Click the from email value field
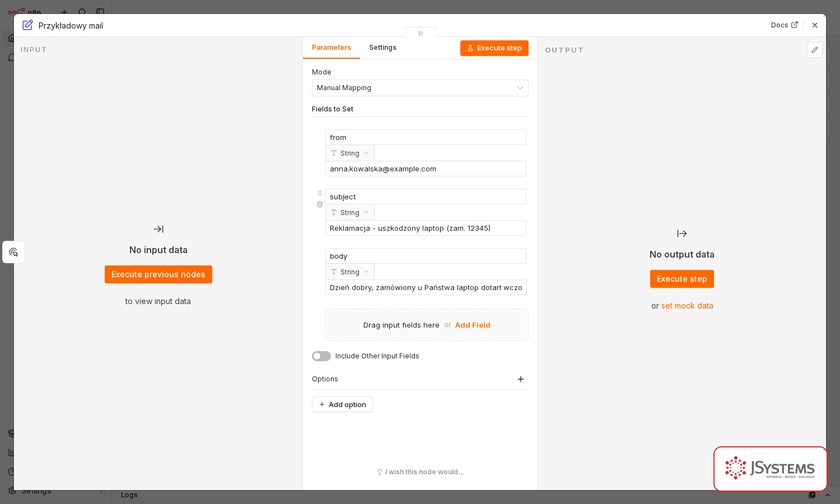This screenshot has width=840, height=504. (426, 169)
